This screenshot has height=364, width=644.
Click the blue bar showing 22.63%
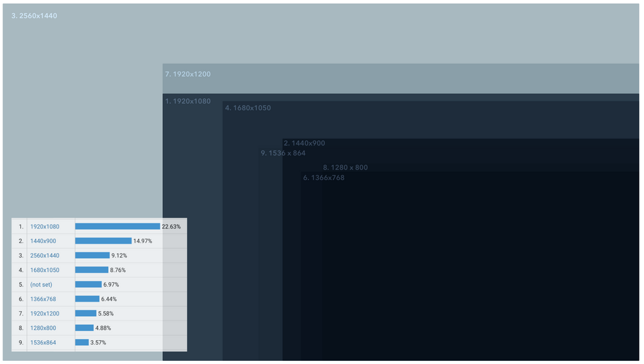[x=118, y=227]
